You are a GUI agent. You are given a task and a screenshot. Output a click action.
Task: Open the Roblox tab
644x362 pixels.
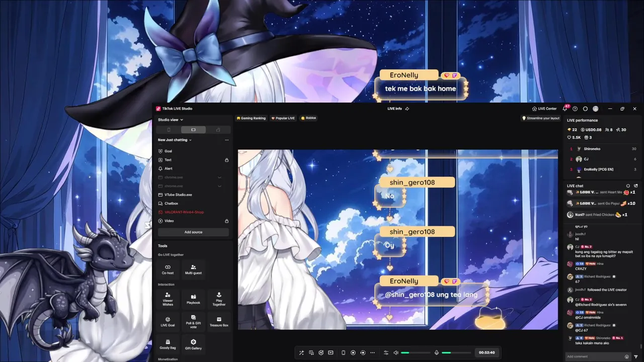coord(309,118)
